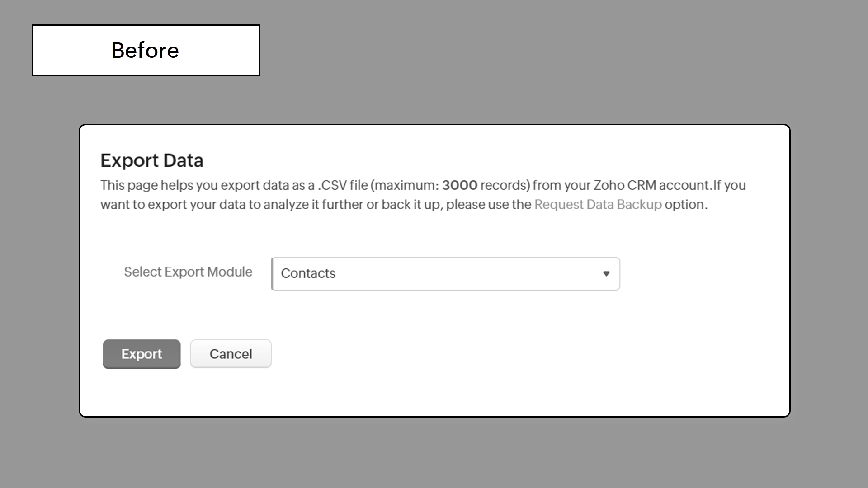This screenshot has height=488, width=868.
Task: Click the selected Contacts value text
Action: tap(308, 273)
